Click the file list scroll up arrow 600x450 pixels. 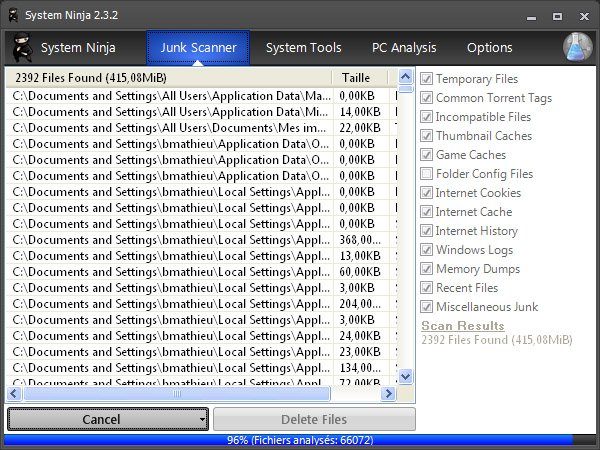405,77
